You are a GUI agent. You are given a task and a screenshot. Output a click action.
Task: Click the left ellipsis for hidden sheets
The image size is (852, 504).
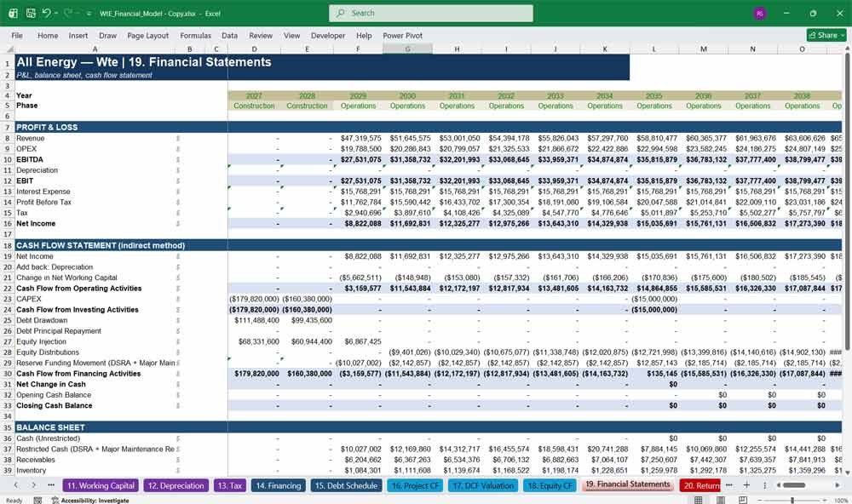click(51, 485)
